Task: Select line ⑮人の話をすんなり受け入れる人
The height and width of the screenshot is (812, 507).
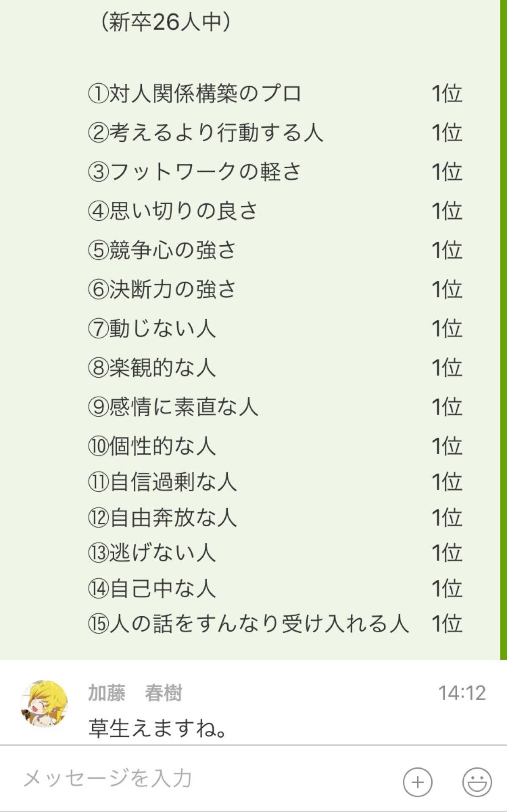Action: tap(248, 624)
